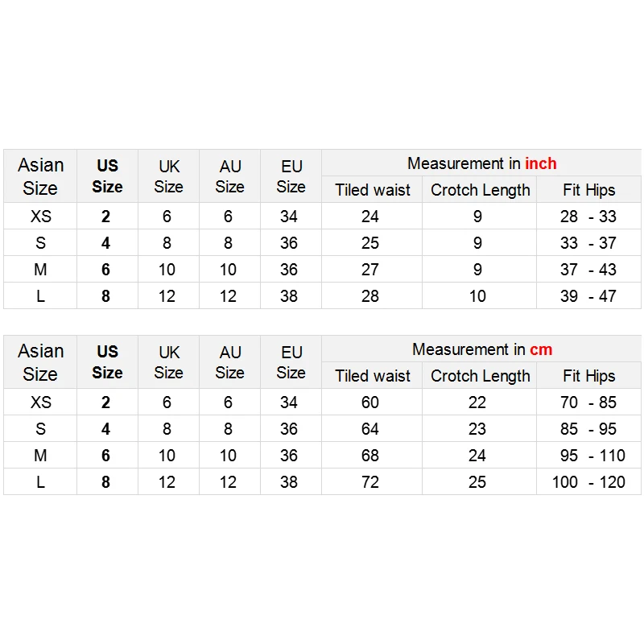The image size is (644, 644).
Task: Select tiled waist value 72 in cm table
Action: pos(370,482)
